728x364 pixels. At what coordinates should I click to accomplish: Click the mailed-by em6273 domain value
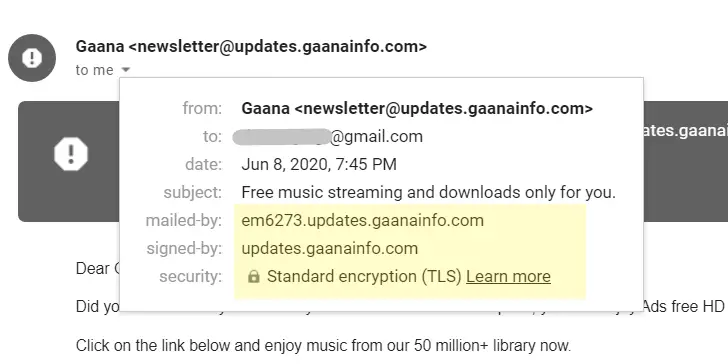[x=363, y=221]
